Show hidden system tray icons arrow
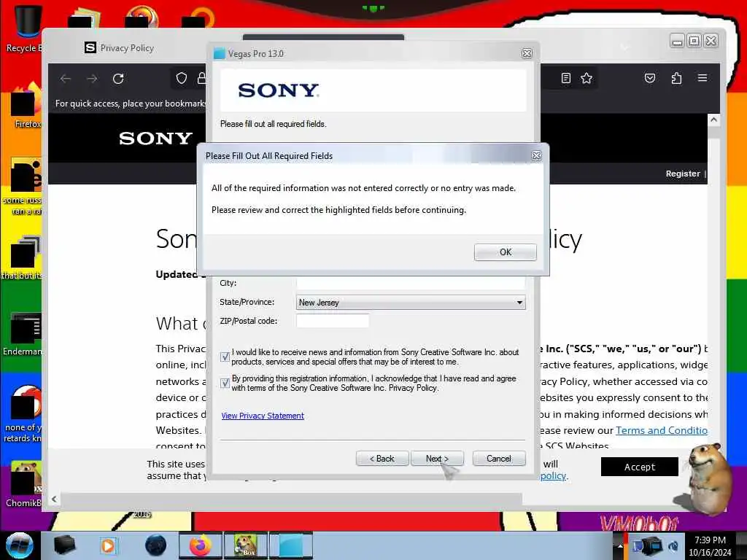Viewport: 747px width, 560px height. [x=620, y=546]
